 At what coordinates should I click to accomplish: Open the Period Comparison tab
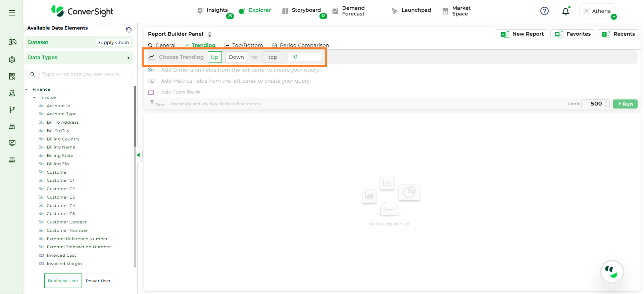click(301, 45)
